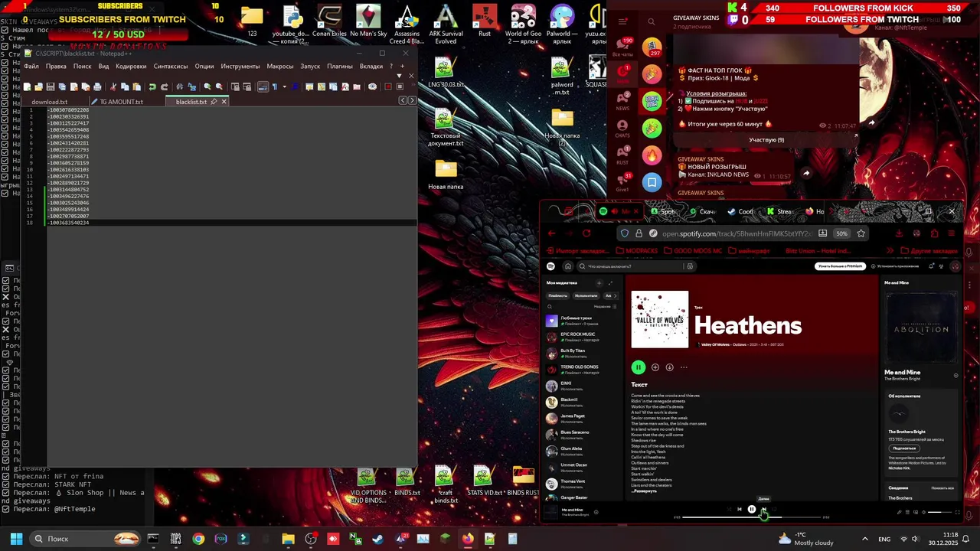
Task: Switch to the download.txt tab
Action: coord(50,102)
